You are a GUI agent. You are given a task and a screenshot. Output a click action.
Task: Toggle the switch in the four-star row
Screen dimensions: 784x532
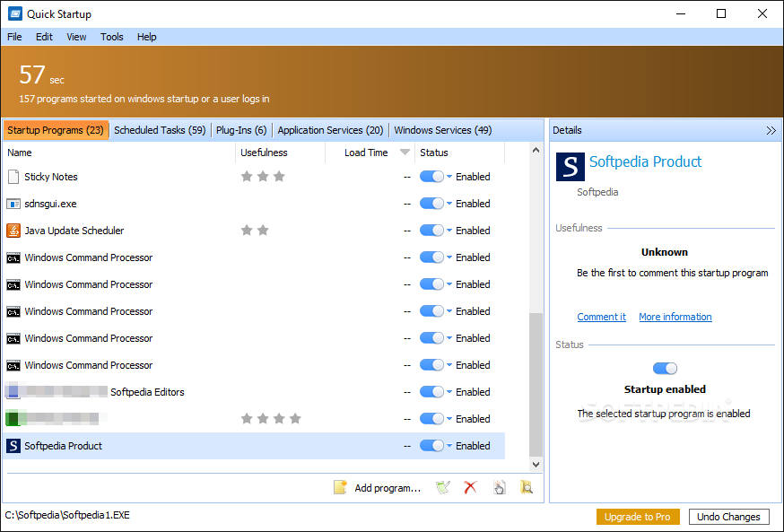tap(431, 418)
